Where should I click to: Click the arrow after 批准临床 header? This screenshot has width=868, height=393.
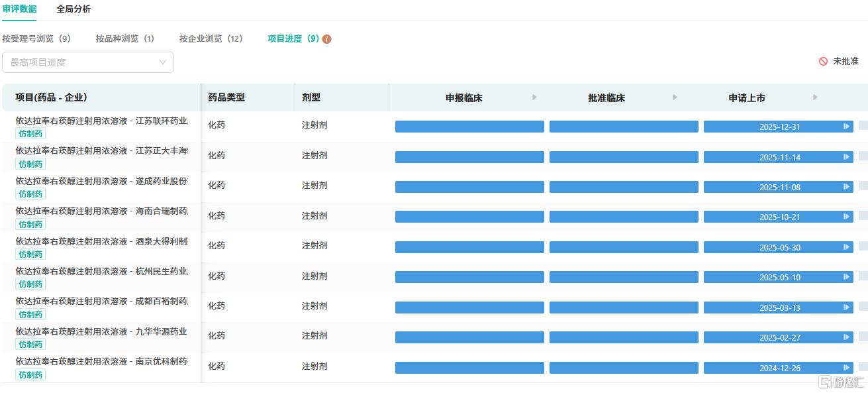[675, 97]
